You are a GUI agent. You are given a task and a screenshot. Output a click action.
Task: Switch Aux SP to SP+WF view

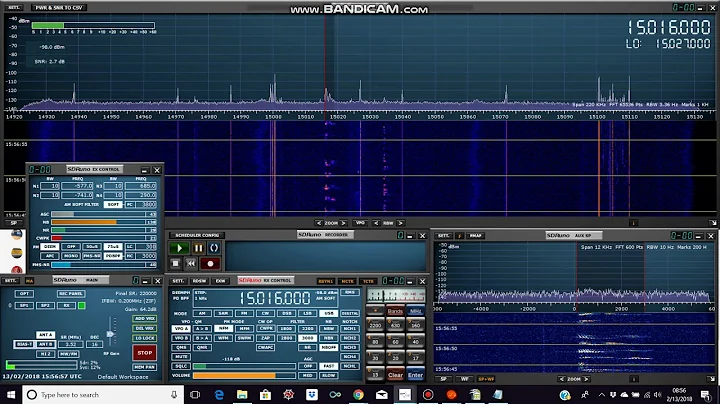coord(486,379)
